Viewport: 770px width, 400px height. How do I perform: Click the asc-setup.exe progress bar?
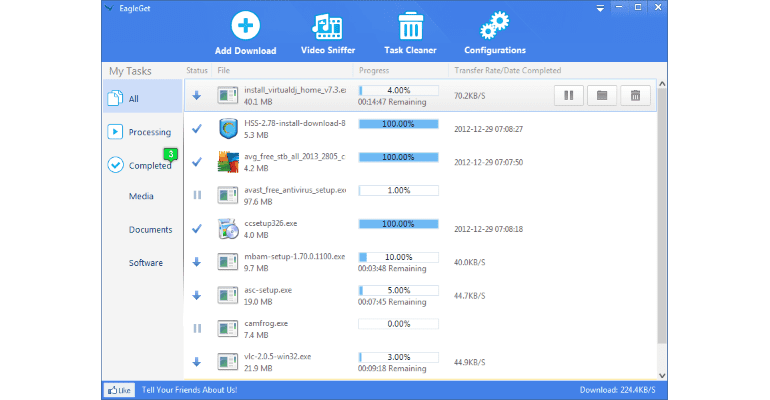point(397,290)
